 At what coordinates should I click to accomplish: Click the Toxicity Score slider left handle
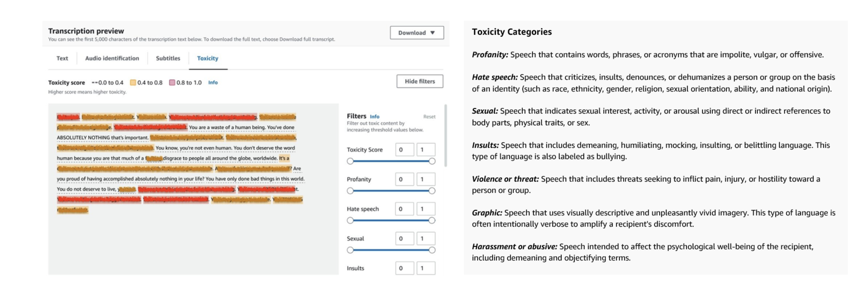pyautogui.click(x=350, y=161)
